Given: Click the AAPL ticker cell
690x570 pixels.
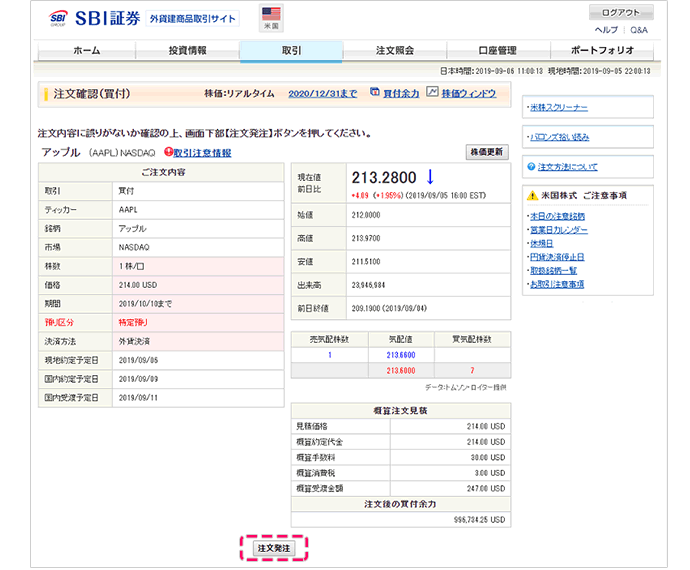Looking at the screenshot, I should [198, 210].
